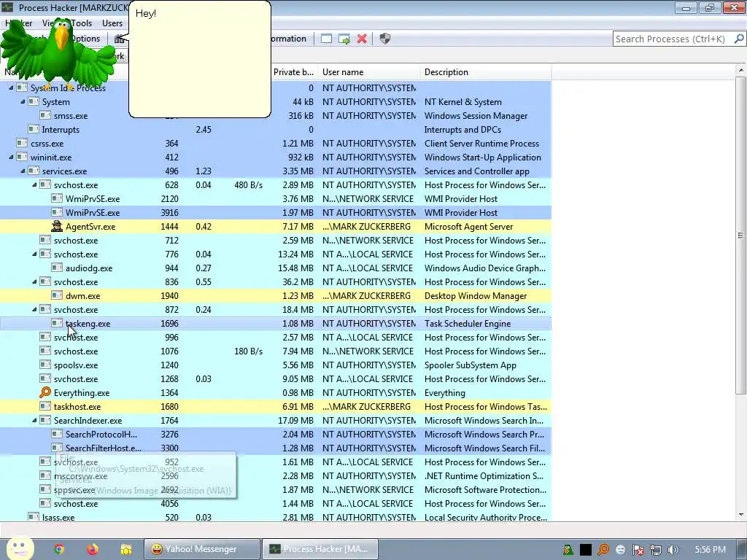Switch to Yahoo! Messenger taskbar button
Screen dimensions: 747x560
tap(202, 549)
